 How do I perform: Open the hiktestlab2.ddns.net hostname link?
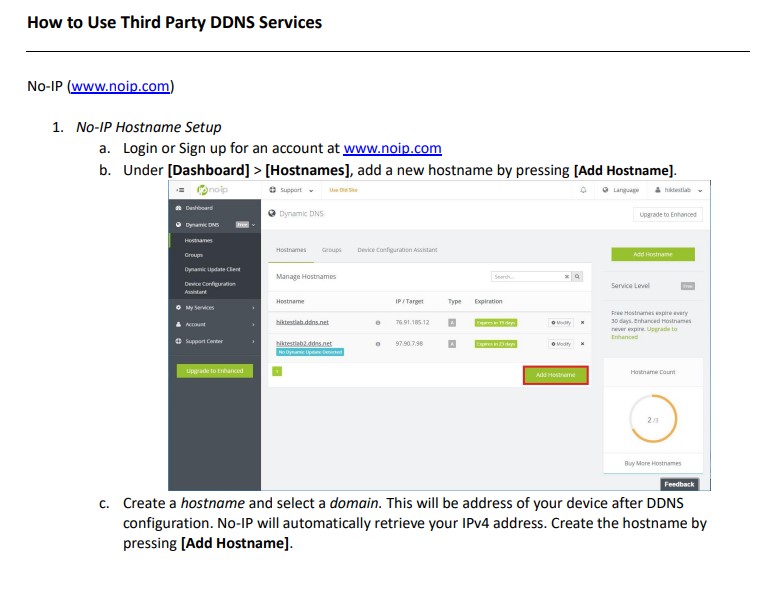point(304,343)
